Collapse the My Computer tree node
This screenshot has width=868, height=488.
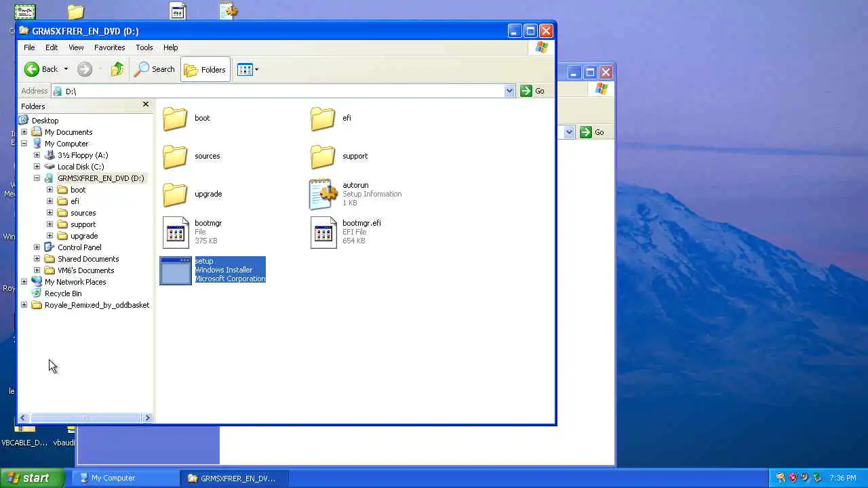(x=24, y=144)
